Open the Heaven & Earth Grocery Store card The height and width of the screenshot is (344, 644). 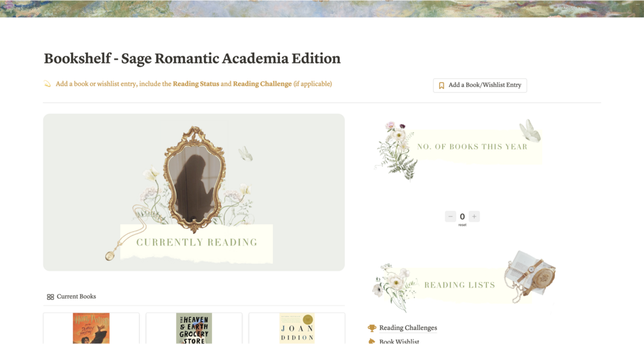click(194, 328)
